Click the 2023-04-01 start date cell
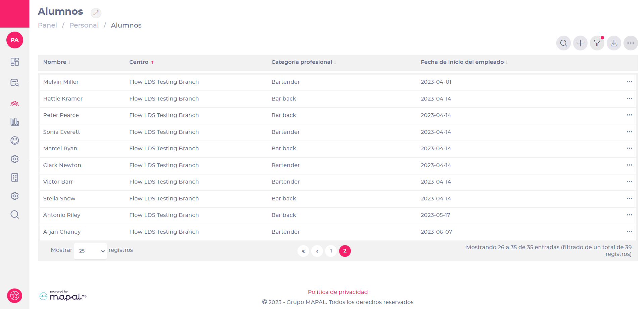This screenshot has width=644, height=309. [x=436, y=82]
